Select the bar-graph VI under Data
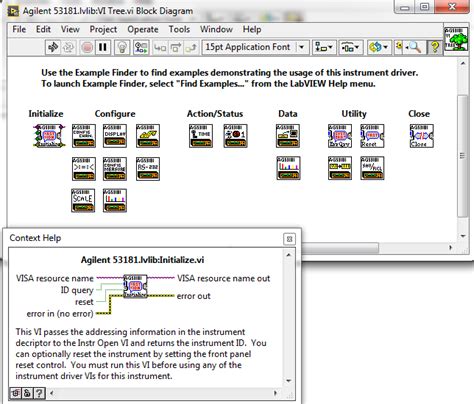 tap(288, 168)
